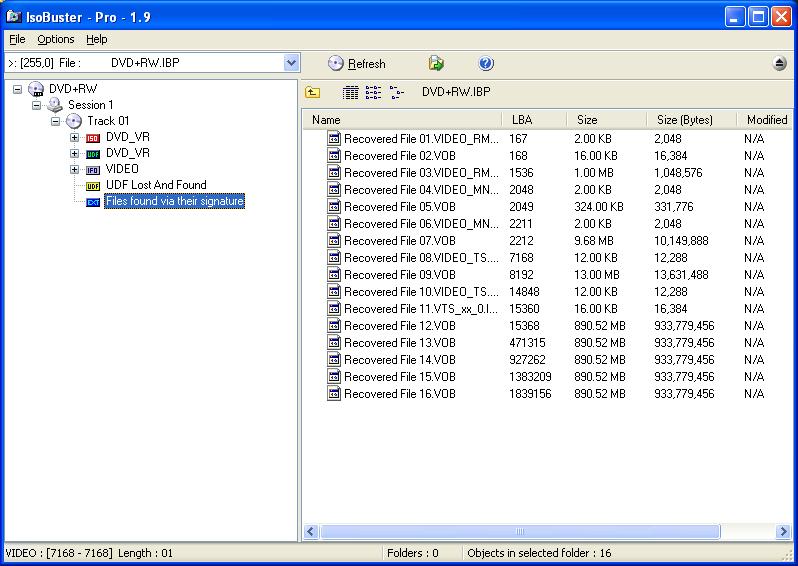798x566 pixels.
Task: Click size value 9.68 MB
Action: 593,240
